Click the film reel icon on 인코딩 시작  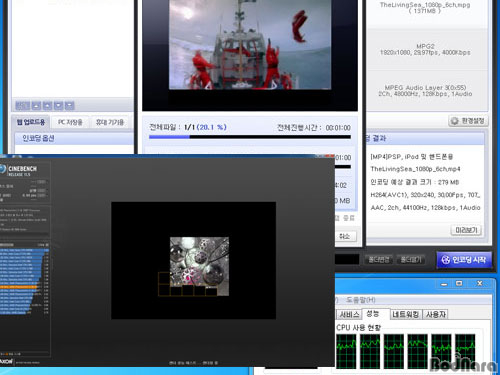pyautogui.click(x=445, y=260)
